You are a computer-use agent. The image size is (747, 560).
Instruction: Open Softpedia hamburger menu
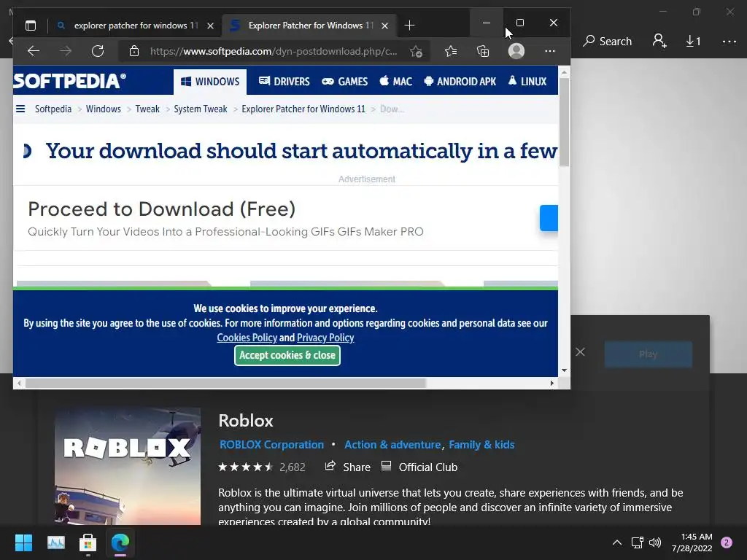click(x=20, y=109)
